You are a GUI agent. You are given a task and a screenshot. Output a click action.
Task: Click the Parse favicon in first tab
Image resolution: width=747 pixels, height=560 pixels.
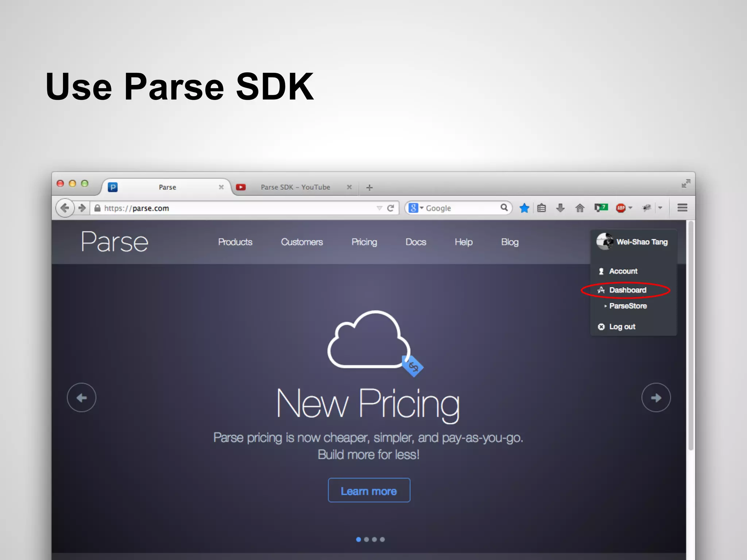click(x=113, y=187)
